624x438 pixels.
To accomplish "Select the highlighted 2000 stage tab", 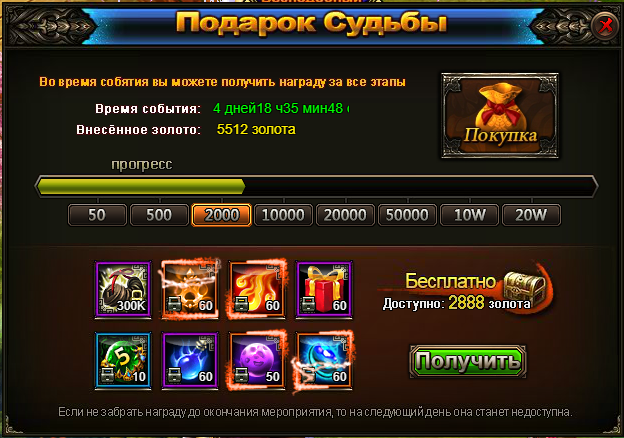I will 221,215.
